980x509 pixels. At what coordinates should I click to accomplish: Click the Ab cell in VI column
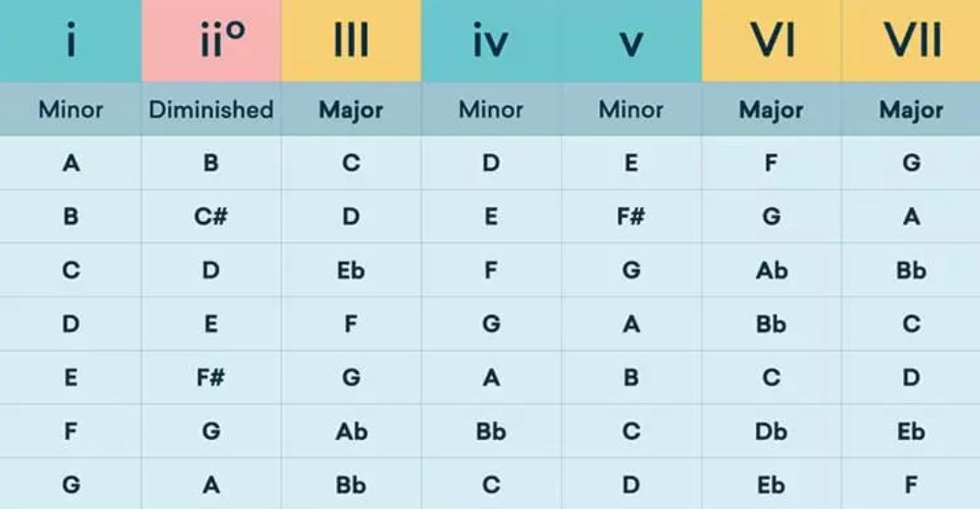(772, 271)
